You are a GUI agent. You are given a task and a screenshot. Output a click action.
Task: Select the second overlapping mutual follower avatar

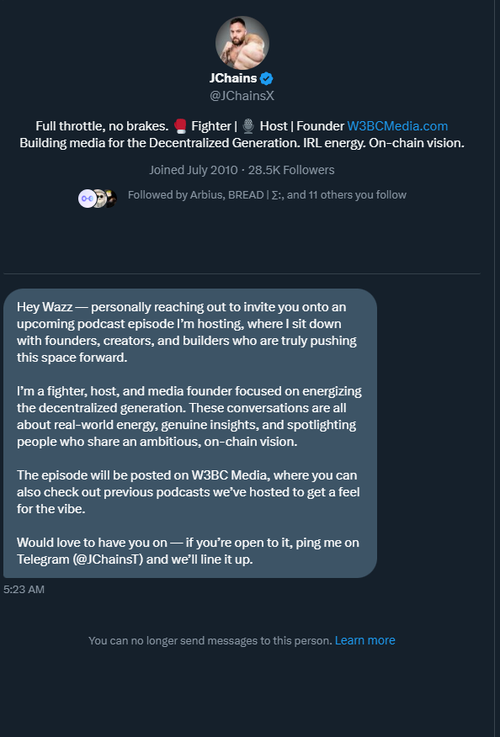pyautogui.click(x=99, y=198)
